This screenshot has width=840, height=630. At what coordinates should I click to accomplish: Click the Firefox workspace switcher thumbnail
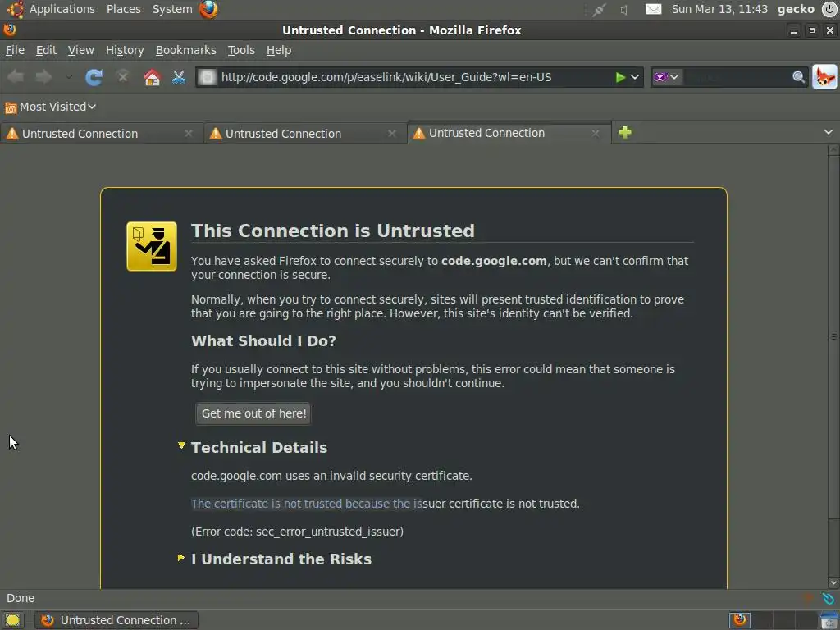click(740, 620)
